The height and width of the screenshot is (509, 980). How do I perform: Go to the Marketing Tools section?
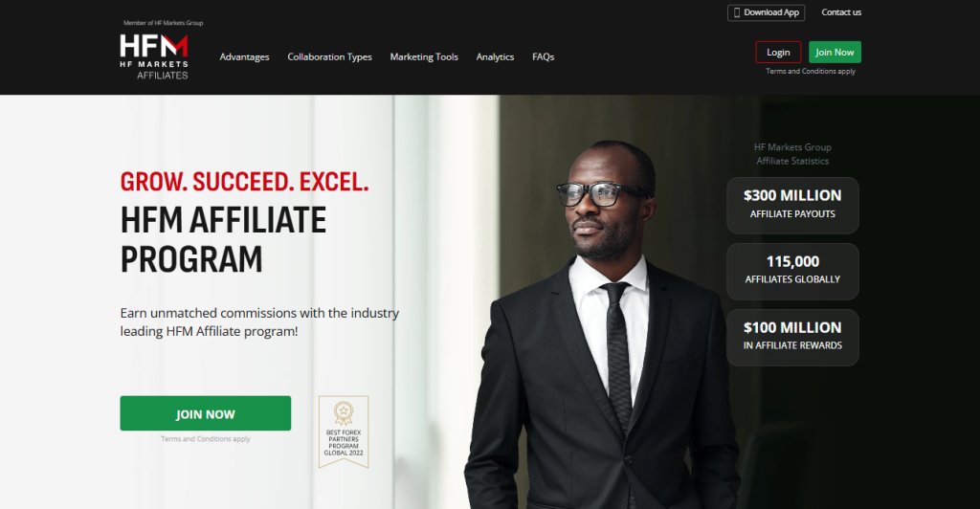point(424,56)
